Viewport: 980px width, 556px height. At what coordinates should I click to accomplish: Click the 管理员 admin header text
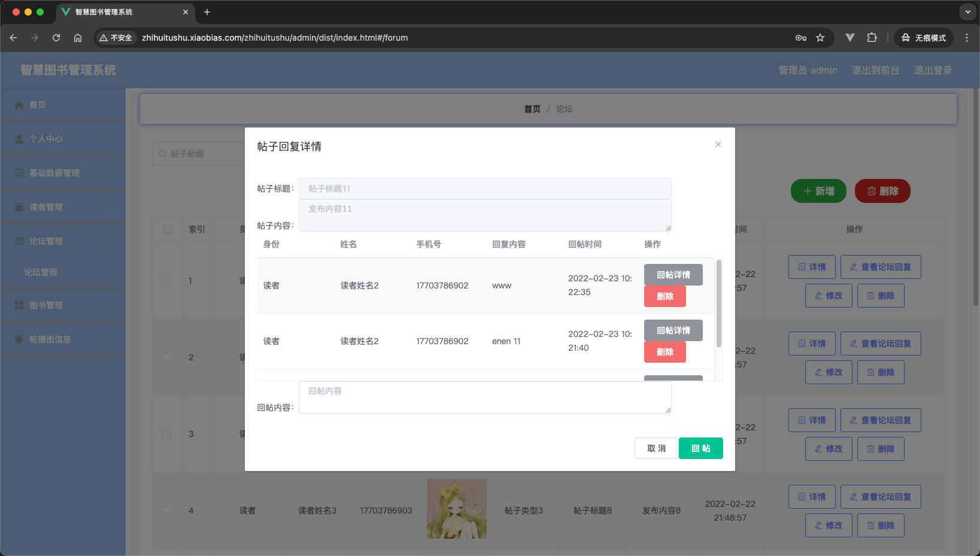808,70
